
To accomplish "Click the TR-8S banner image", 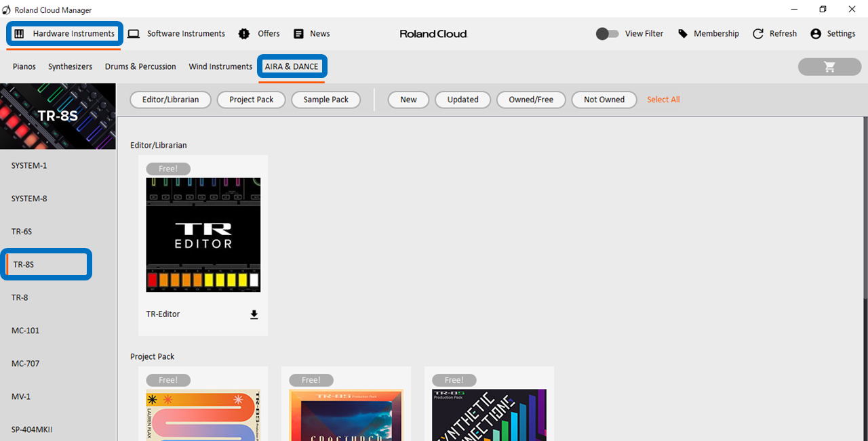I will tap(58, 117).
